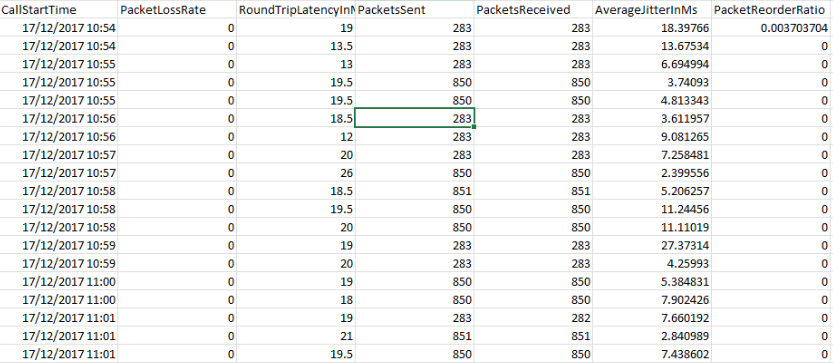Click the RoundTripLatencyInMs header cell
The width and height of the screenshot is (833, 363).
click(295, 10)
